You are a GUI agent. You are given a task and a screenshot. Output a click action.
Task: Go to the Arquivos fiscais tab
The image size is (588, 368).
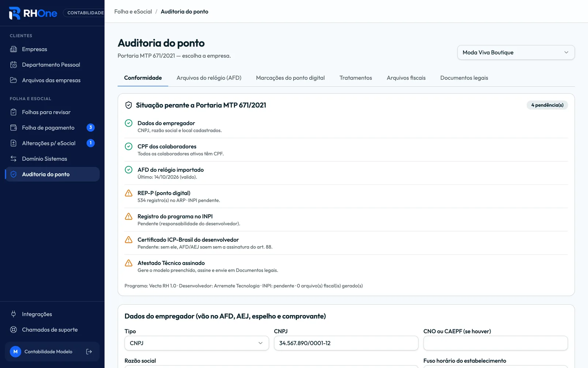point(406,78)
